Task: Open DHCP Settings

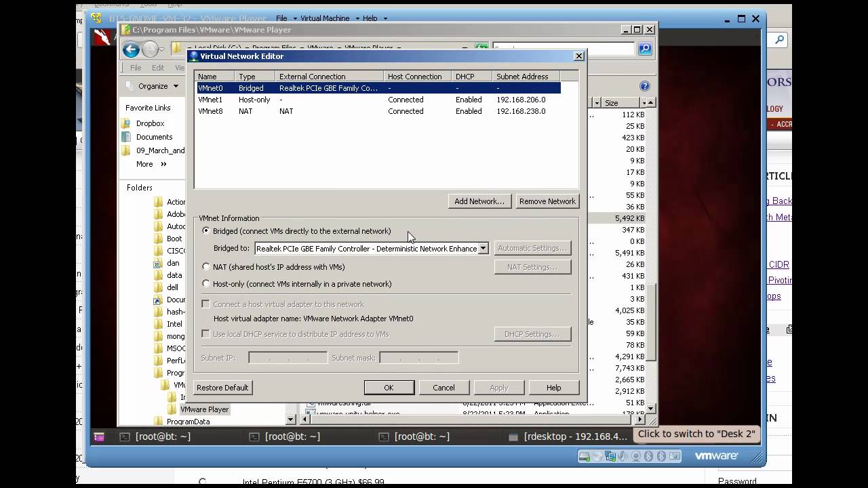Action: 532,334
